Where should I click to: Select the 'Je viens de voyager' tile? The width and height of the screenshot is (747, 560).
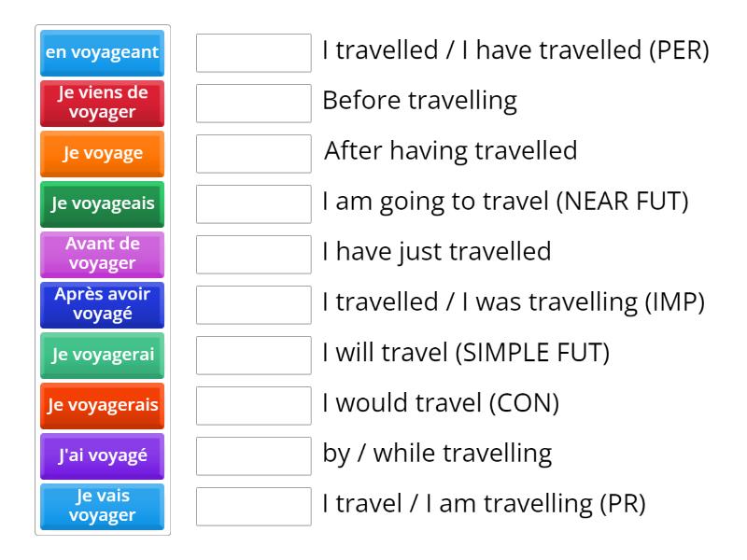102,104
